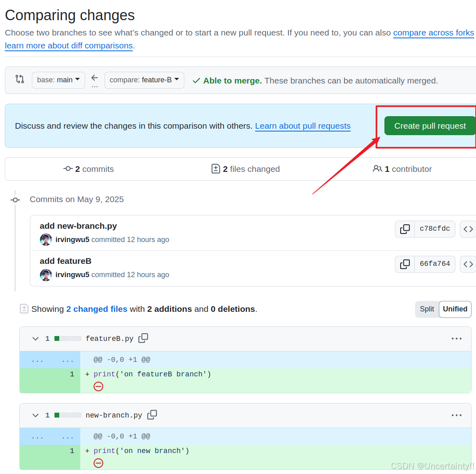Viewport: 476px width, 474px height.
Task: Open the base: main branch dropdown
Action: [x=58, y=80]
